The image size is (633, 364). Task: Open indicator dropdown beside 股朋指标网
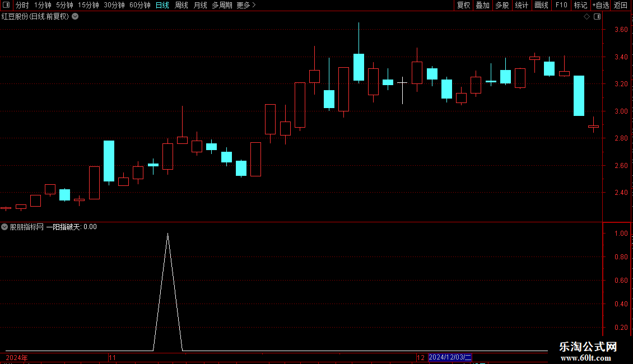pos(4,227)
